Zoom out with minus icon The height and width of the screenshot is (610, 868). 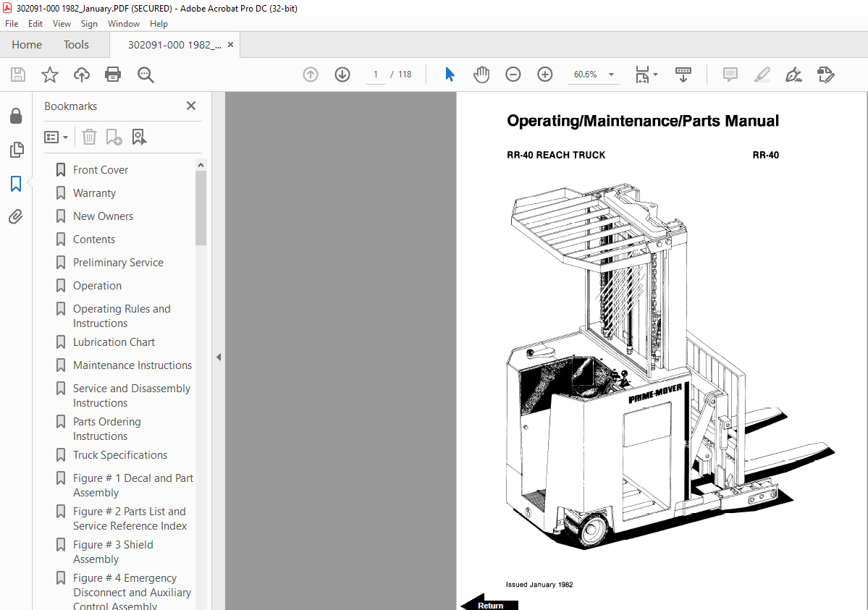pos(513,75)
